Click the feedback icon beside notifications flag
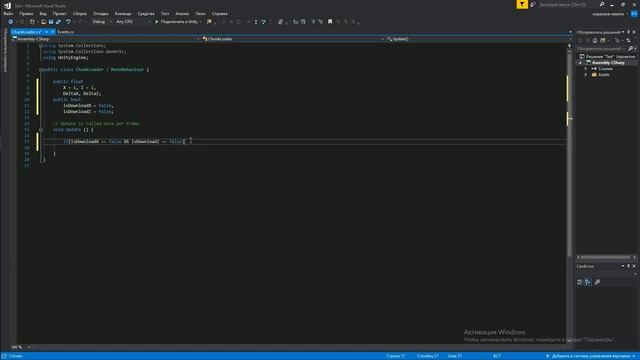Viewport: 640px width, 360px height. pyautogui.click(x=533, y=4)
